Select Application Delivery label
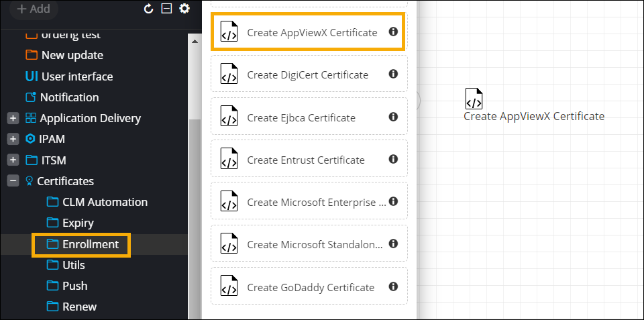The image size is (644, 320). coord(91,118)
